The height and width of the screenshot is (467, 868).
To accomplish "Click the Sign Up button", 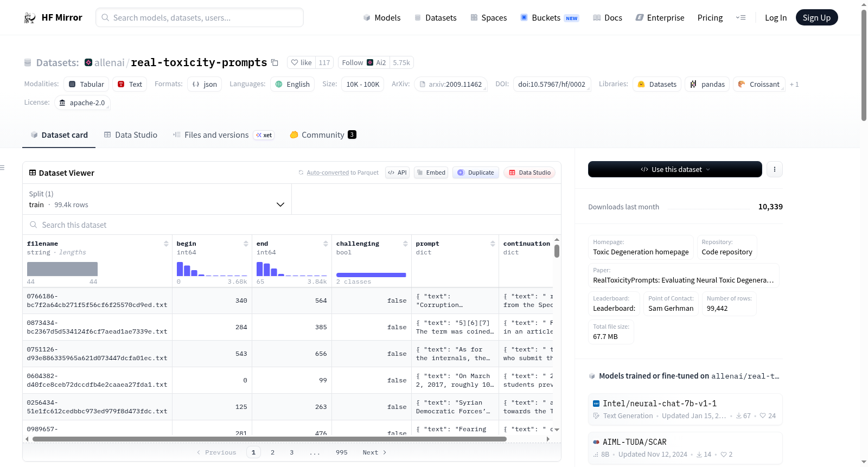I will pos(816,17).
